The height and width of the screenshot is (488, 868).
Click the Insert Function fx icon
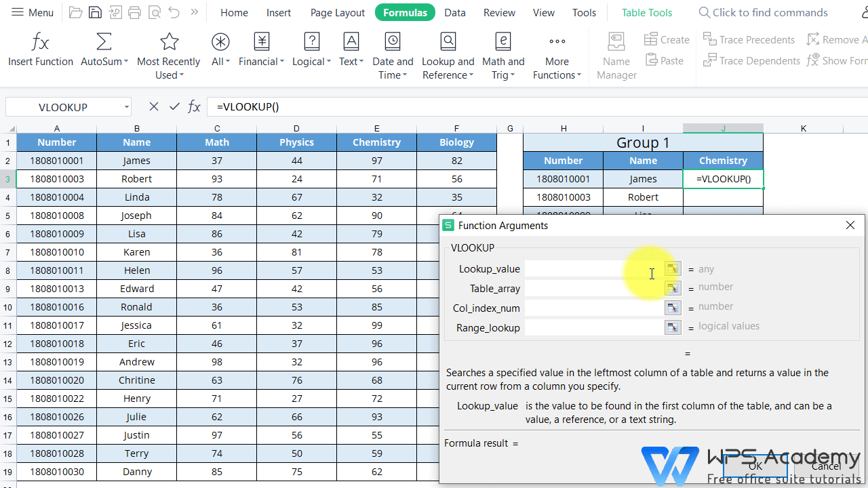(x=40, y=43)
